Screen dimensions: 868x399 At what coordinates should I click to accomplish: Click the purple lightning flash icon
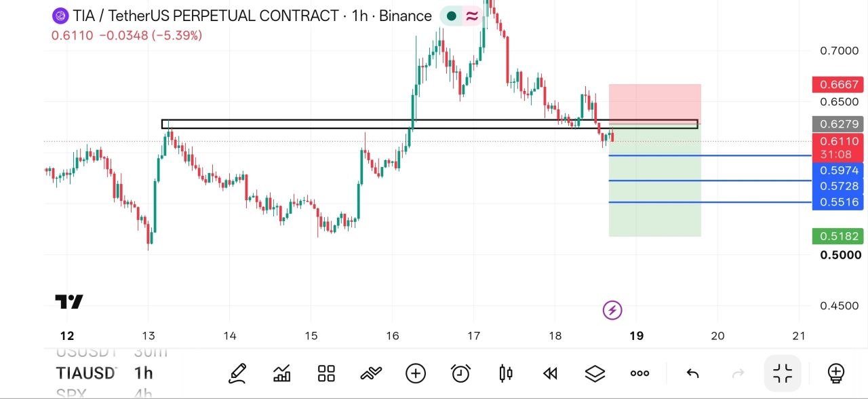[612, 311]
